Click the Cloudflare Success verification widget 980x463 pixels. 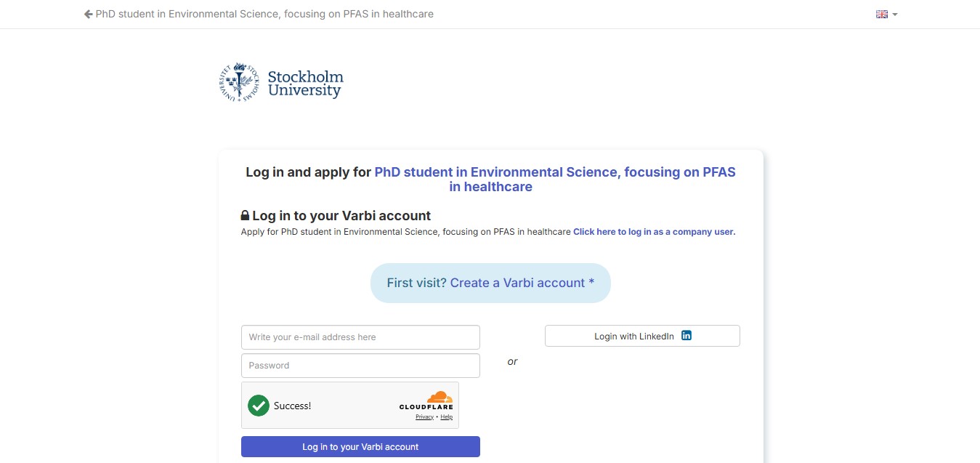point(350,406)
